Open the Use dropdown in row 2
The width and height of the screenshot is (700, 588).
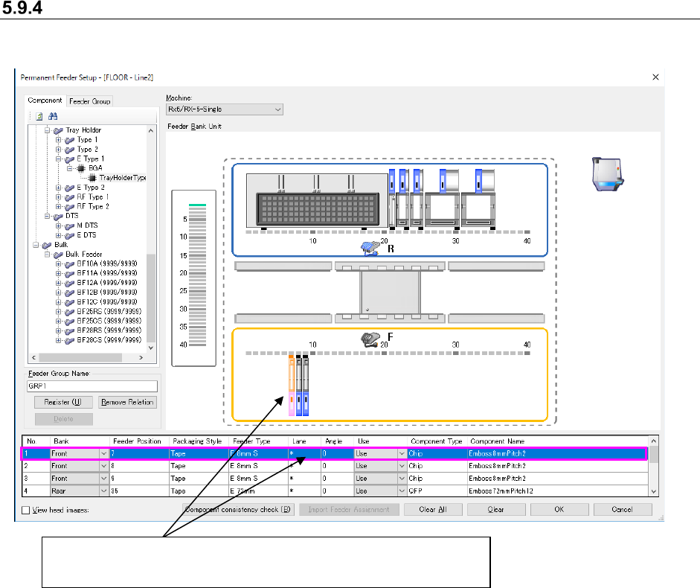[x=402, y=466]
